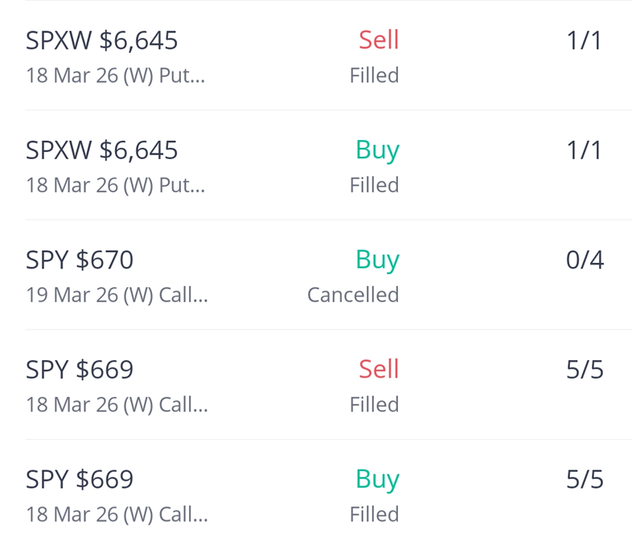The height and width of the screenshot is (545, 640).
Task: Tap the 0/4 fill quantity
Action: 584,261
